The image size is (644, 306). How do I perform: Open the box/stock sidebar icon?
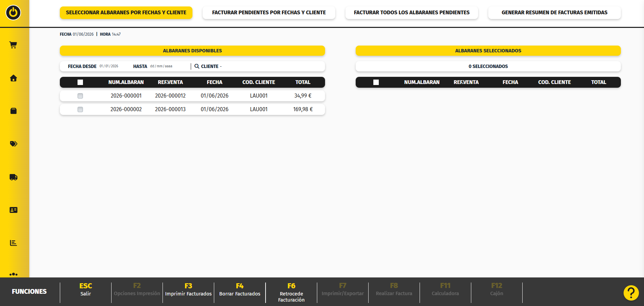coord(13,111)
